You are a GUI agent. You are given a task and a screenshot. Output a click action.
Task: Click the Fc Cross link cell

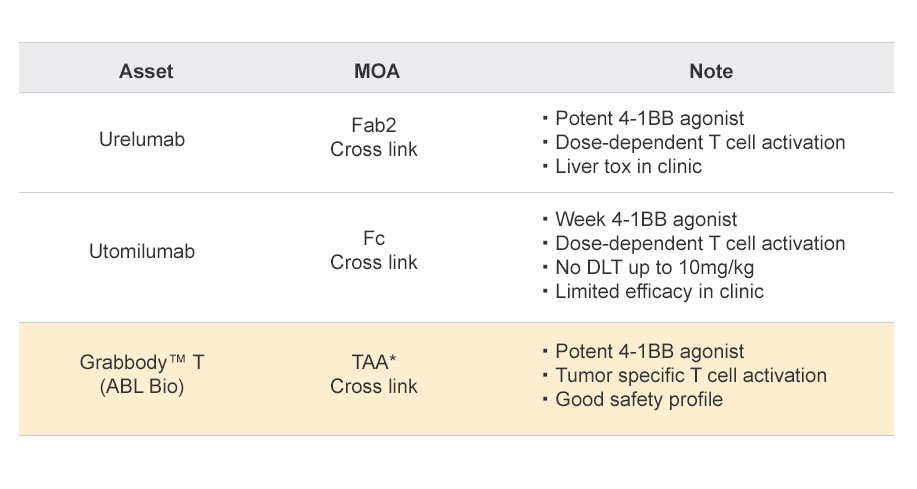(x=374, y=250)
